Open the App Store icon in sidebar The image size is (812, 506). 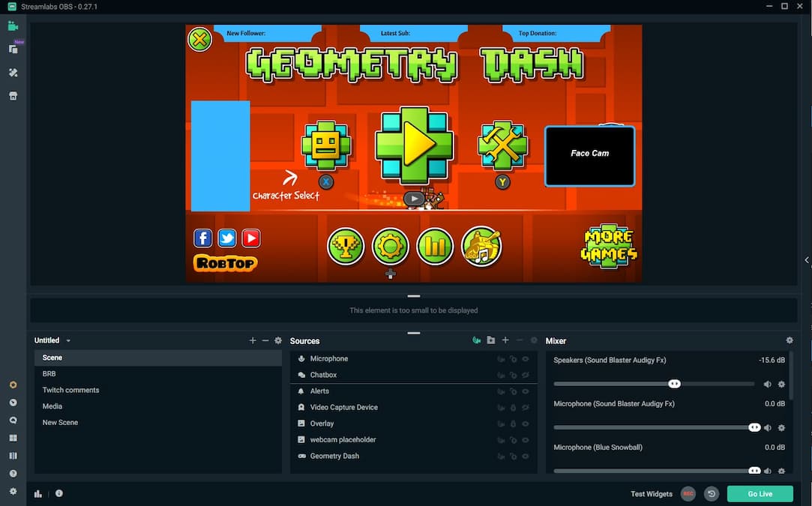[13, 96]
